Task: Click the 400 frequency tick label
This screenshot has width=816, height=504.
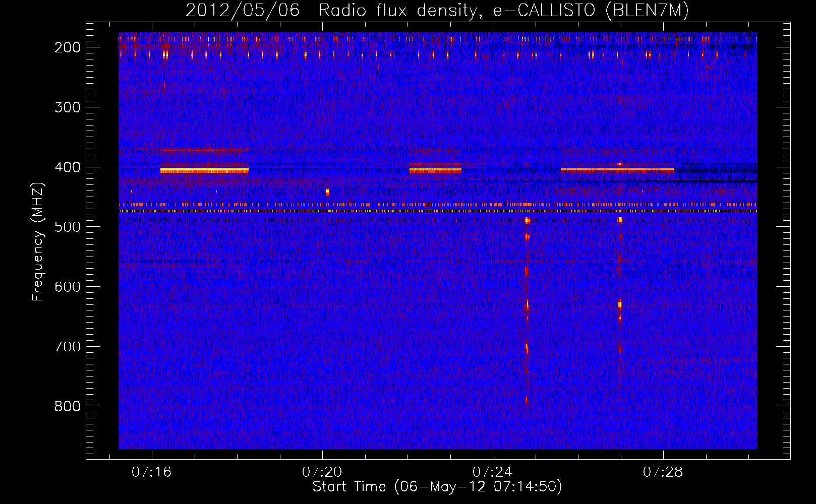Action: tap(68, 167)
